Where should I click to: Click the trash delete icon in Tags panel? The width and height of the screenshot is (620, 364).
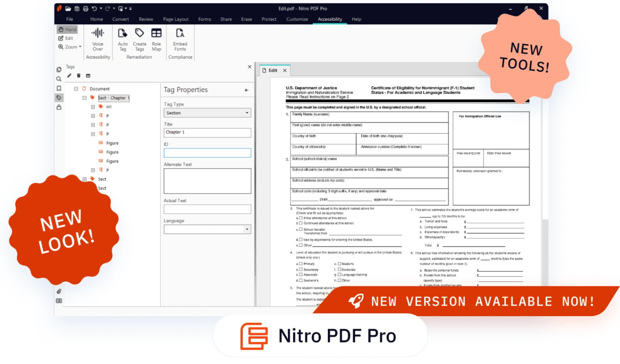click(x=79, y=76)
